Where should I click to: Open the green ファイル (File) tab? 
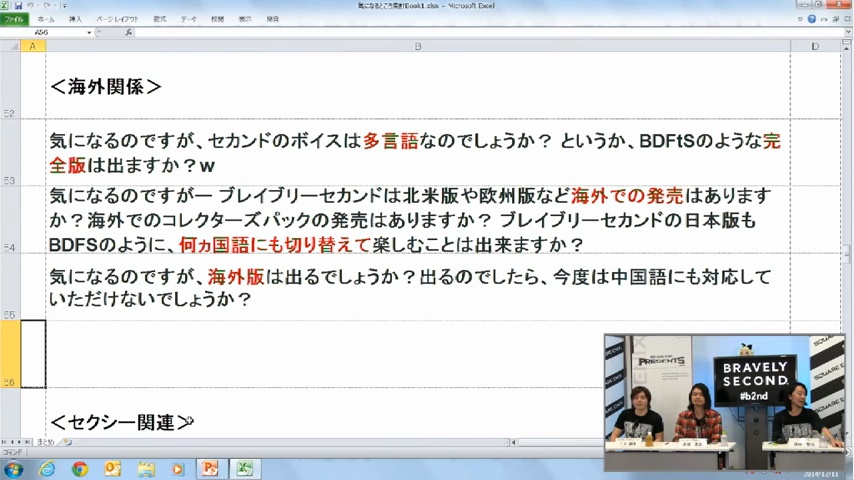(14, 19)
